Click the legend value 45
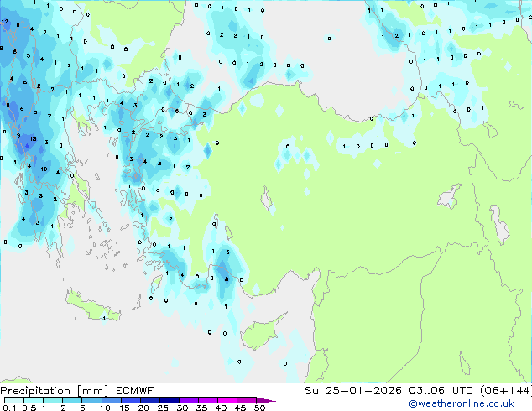 pyautogui.click(x=240, y=408)
